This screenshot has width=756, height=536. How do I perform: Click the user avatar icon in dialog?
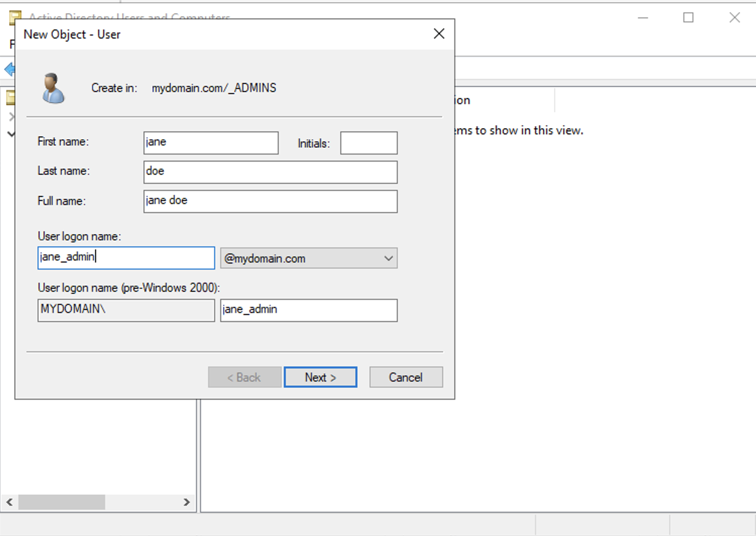(x=53, y=88)
